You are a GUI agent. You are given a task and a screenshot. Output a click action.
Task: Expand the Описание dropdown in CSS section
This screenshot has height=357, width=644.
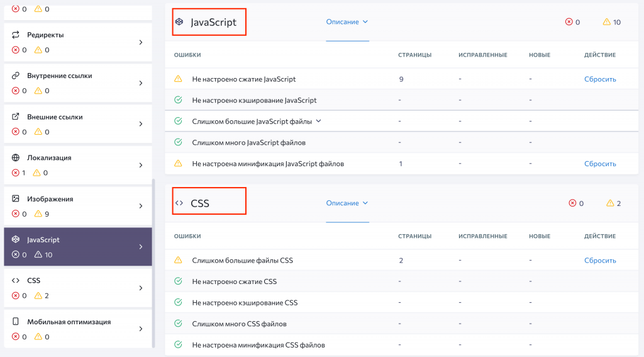[x=347, y=203]
